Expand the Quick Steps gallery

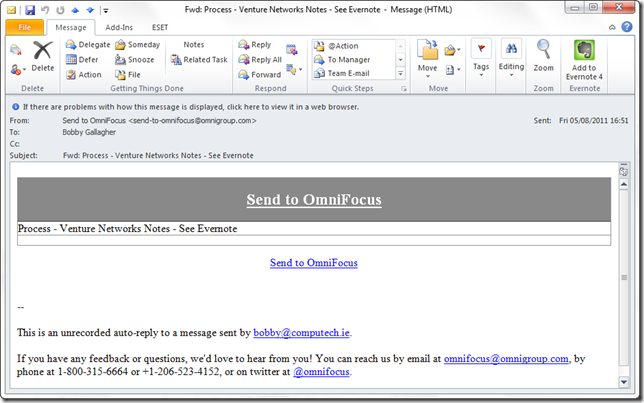400,74
